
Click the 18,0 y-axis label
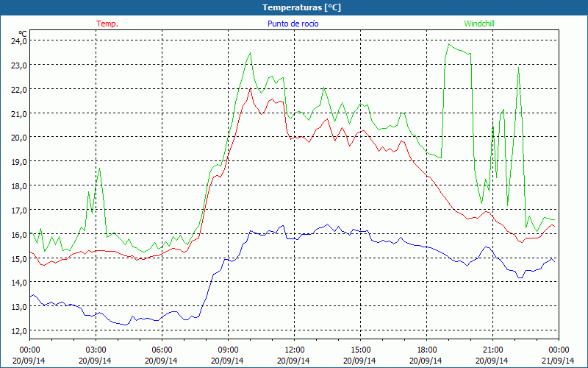point(19,186)
